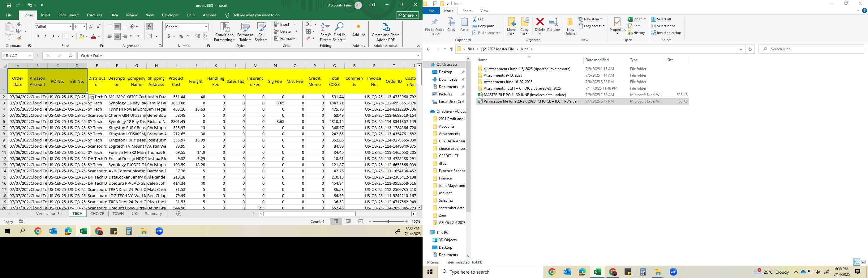Image resolution: width=868 pixels, height=278 pixels.
Task: Open Find & Select magnifier
Action: point(339,32)
